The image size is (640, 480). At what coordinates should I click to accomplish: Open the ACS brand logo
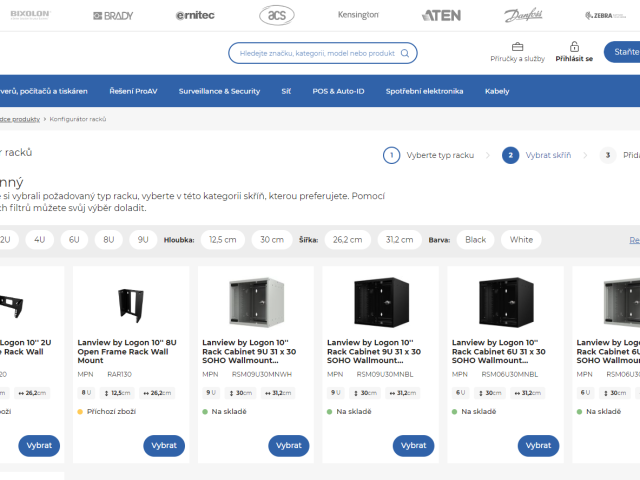point(277,15)
